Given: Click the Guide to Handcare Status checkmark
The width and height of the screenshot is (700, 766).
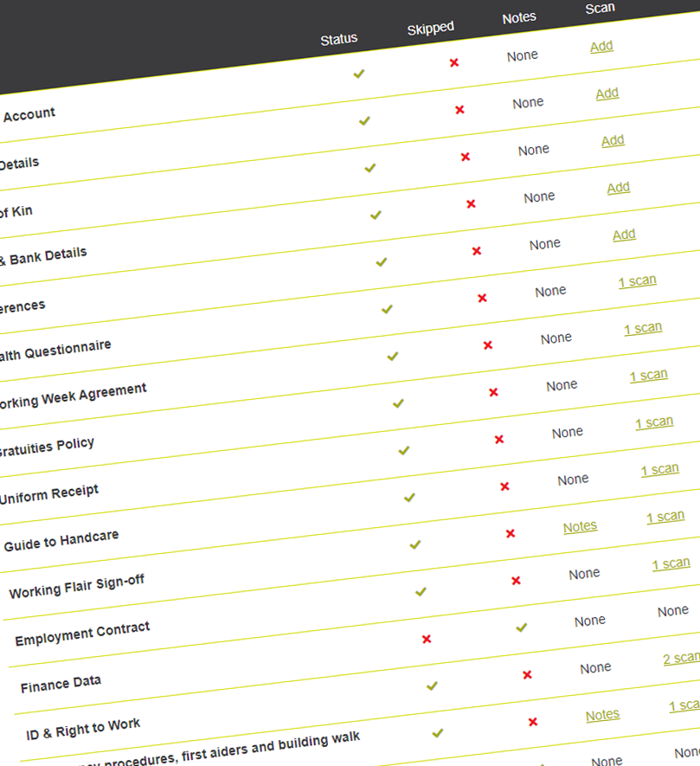Looking at the screenshot, I should click(409, 498).
